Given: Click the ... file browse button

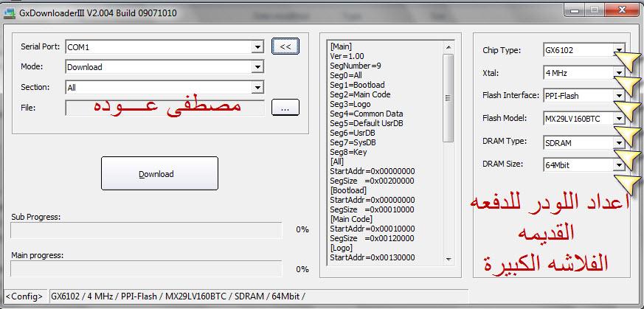Looking at the screenshot, I should tap(285, 108).
